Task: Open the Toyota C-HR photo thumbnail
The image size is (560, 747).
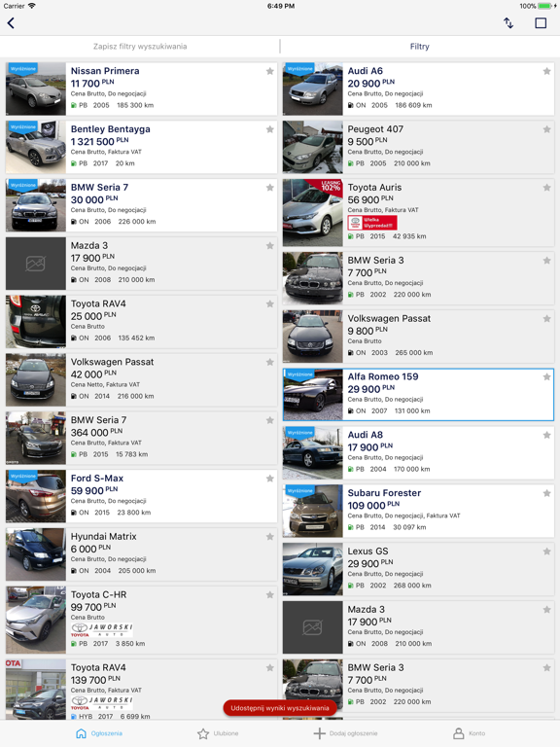Action: coord(36,620)
